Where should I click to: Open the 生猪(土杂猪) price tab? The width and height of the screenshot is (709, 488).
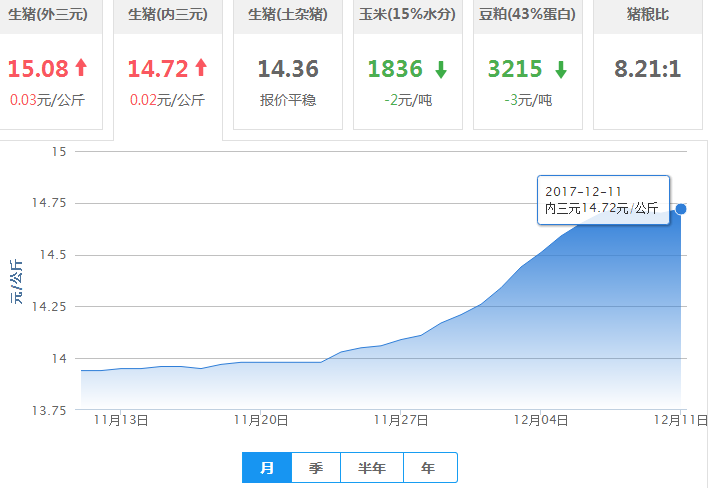pyautogui.click(x=288, y=17)
